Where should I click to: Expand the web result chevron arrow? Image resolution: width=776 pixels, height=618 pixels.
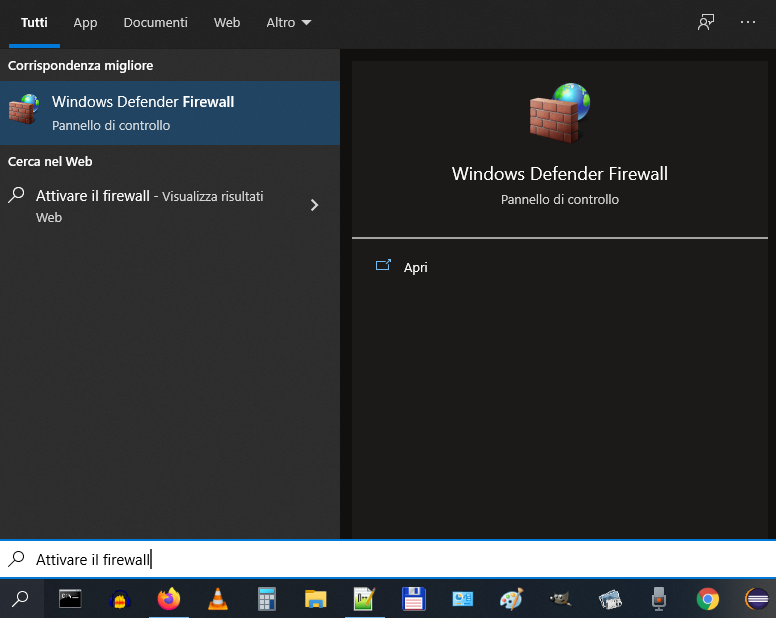pyautogui.click(x=314, y=205)
